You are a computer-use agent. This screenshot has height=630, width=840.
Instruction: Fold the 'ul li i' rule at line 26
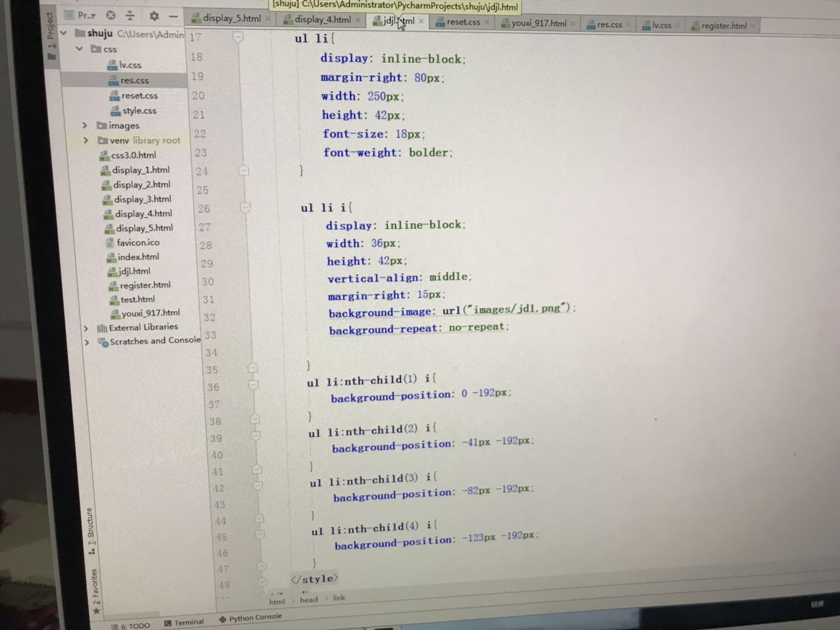[246, 207]
